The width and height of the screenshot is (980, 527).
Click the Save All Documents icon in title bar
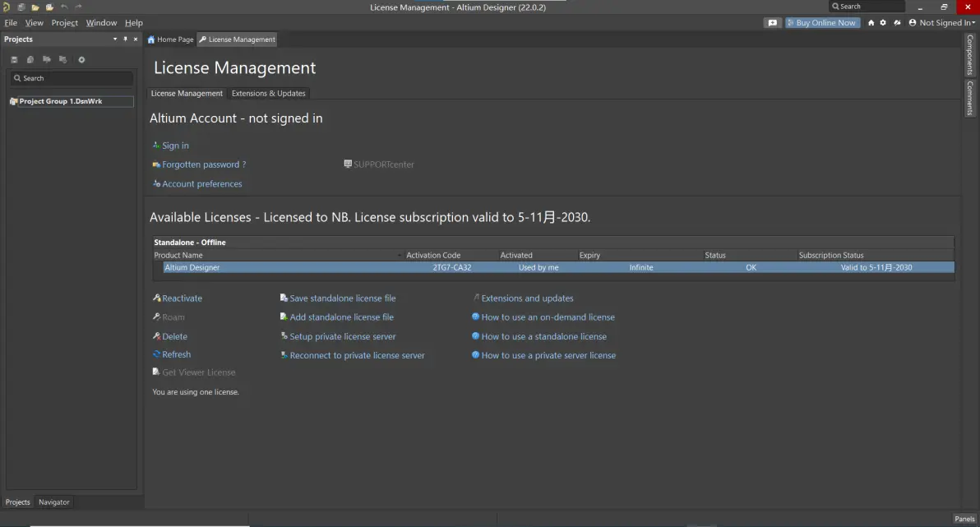(x=21, y=7)
